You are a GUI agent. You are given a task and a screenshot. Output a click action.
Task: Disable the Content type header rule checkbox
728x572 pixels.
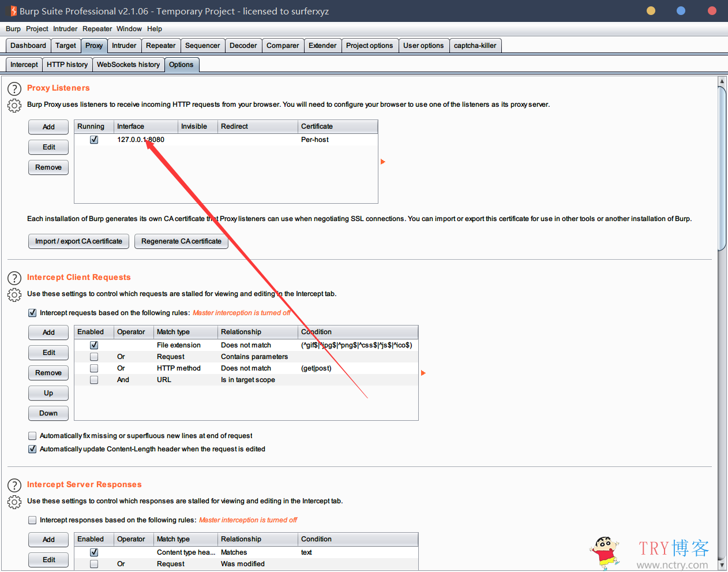(x=94, y=552)
